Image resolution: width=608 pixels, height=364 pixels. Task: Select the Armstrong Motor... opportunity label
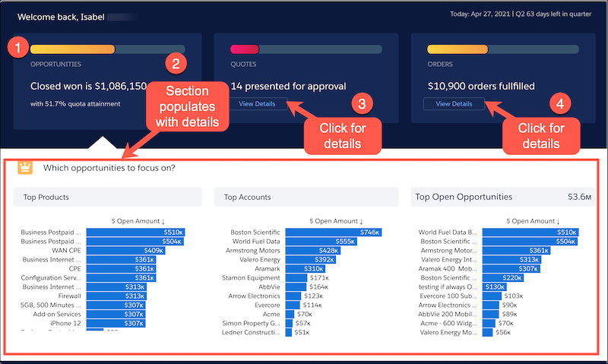coord(449,251)
